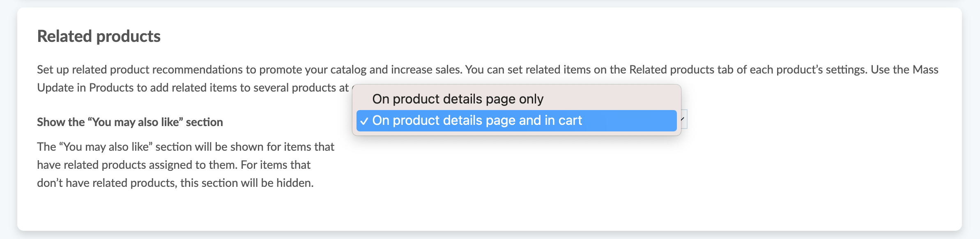Click the checkmark beside the selected option

[364, 121]
